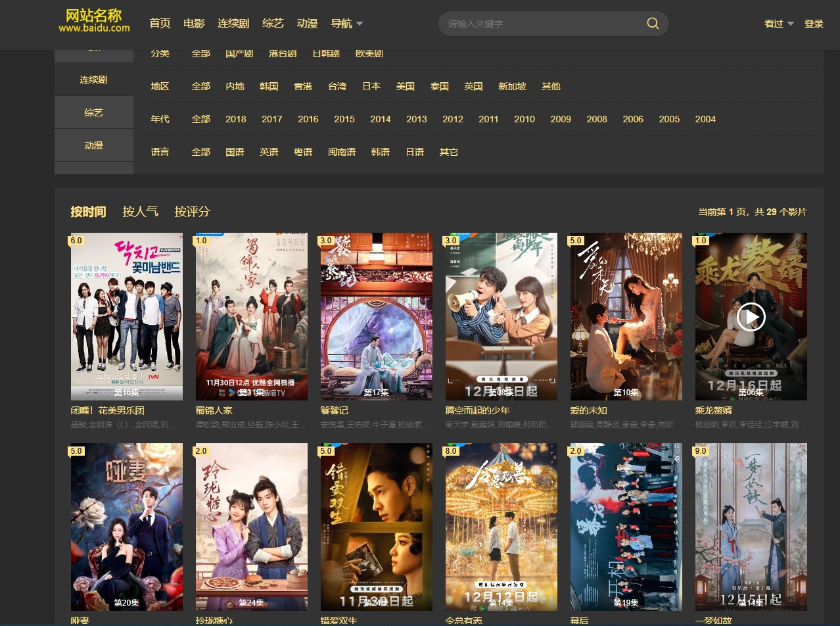Screen dimensions: 840x626
Task: Click the 乘龙赘婿 title link
Action: 714,410
